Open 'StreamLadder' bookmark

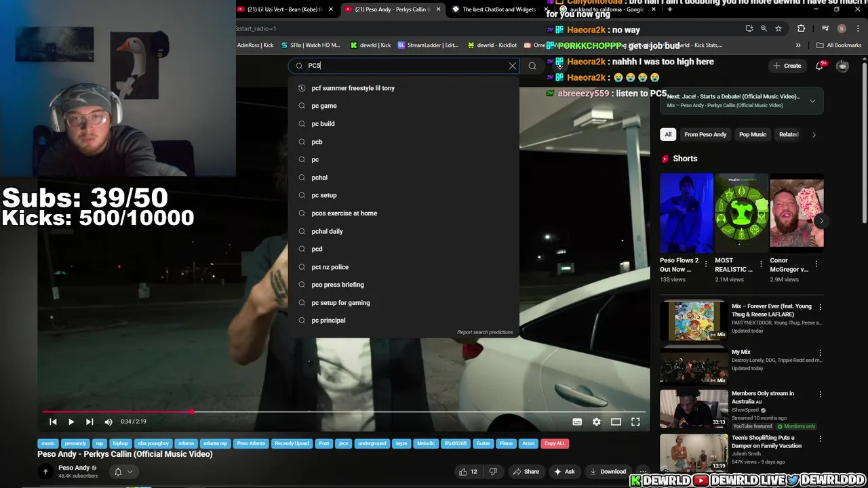pyautogui.click(x=429, y=45)
